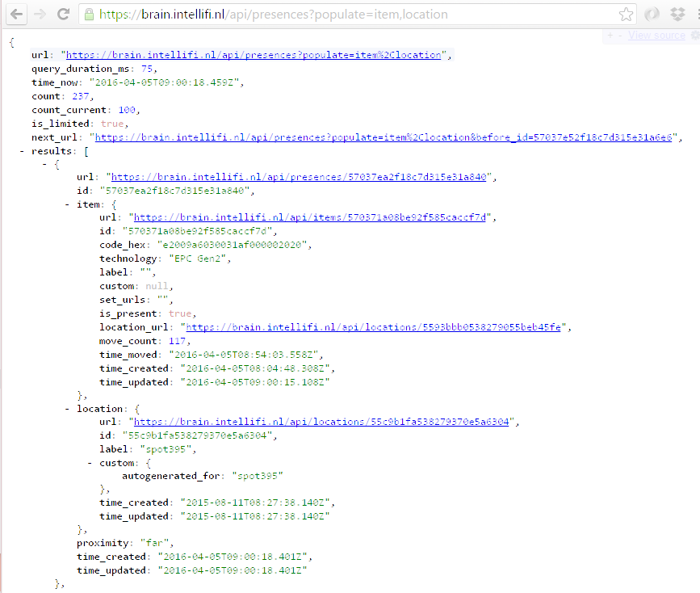Click the query_duration_ms value 75
Image resolution: width=700 pixels, height=593 pixels.
click(x=147, y=69)
